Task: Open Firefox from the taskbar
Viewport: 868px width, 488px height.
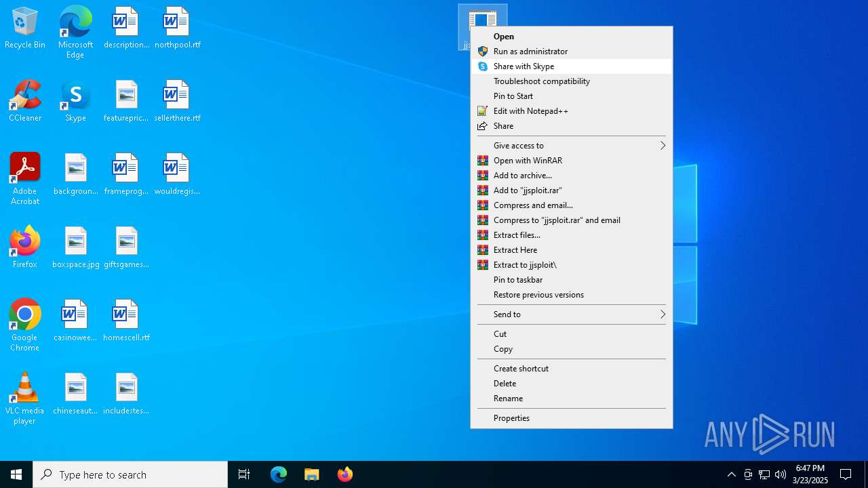Action: [x=345, y=474]
